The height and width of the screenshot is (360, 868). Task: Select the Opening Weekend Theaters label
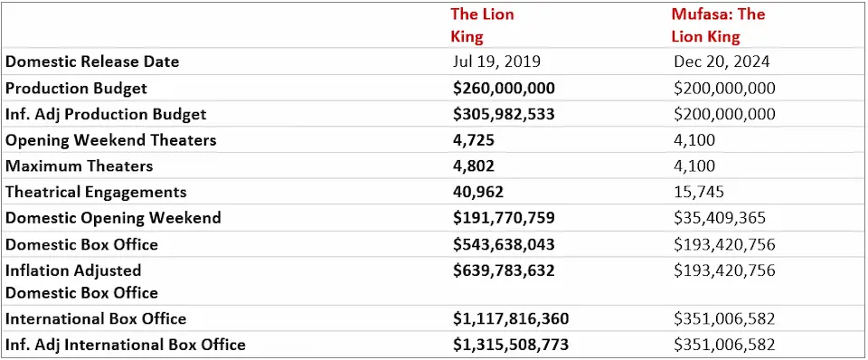point(110,140)
